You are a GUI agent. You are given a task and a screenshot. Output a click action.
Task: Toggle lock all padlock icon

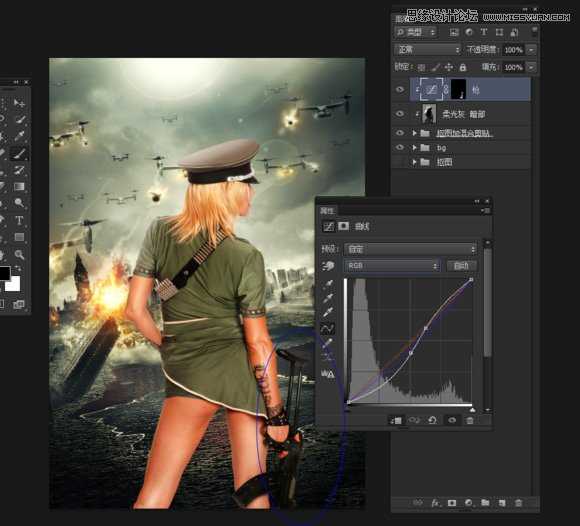463,67
